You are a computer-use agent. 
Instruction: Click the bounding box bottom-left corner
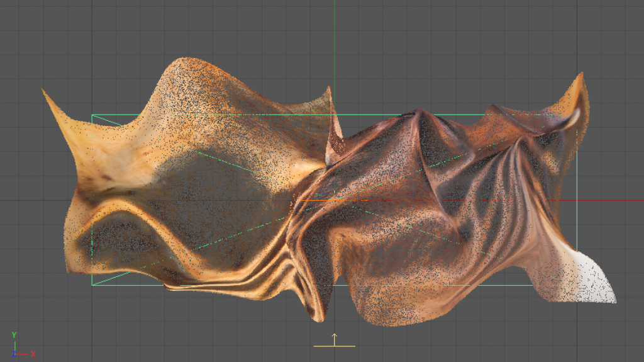point(92,285)
